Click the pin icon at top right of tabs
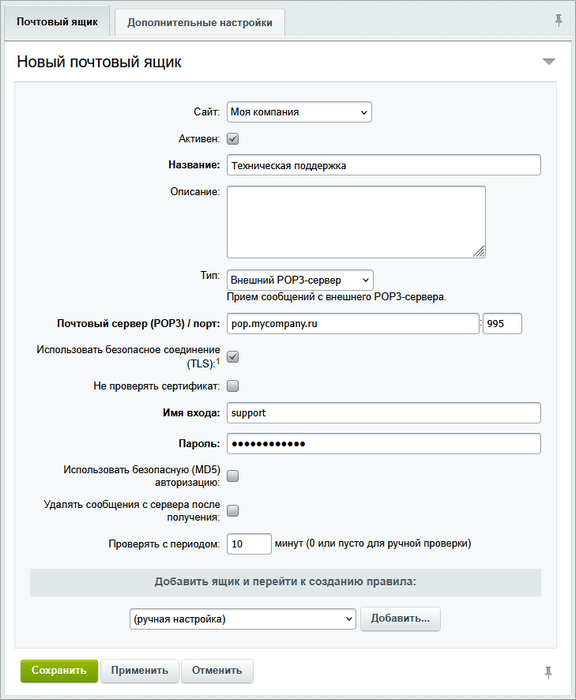The width and height of the screenshot is (576, 700). click(x=558, y=21)
